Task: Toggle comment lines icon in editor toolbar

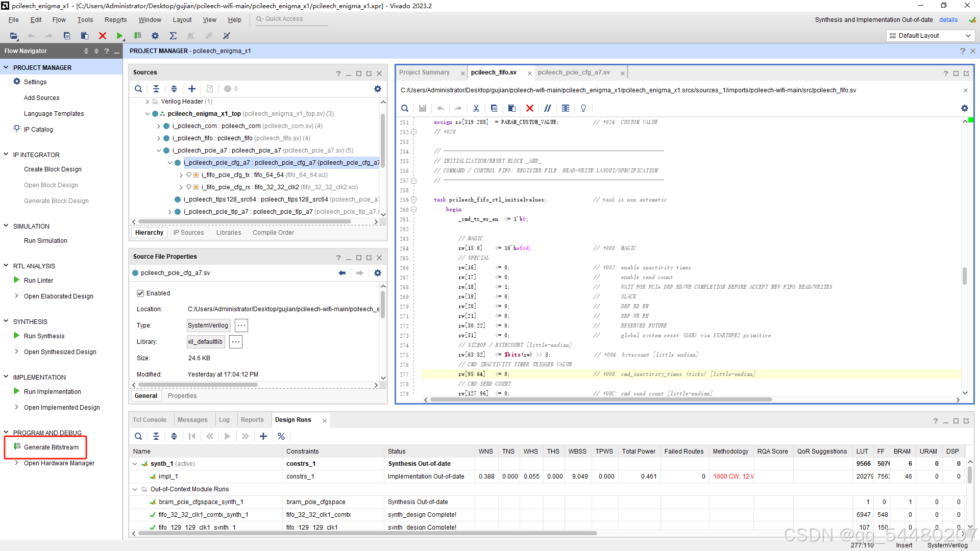Action: (547, 108)
